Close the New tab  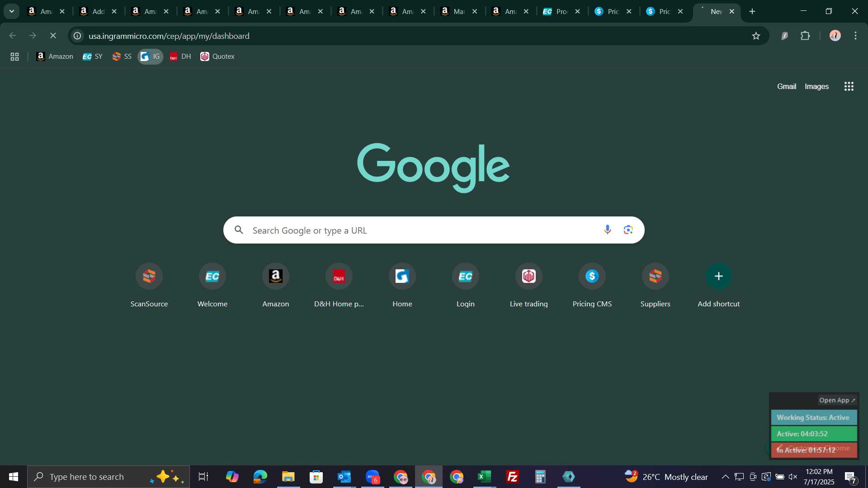pos(732,11)
